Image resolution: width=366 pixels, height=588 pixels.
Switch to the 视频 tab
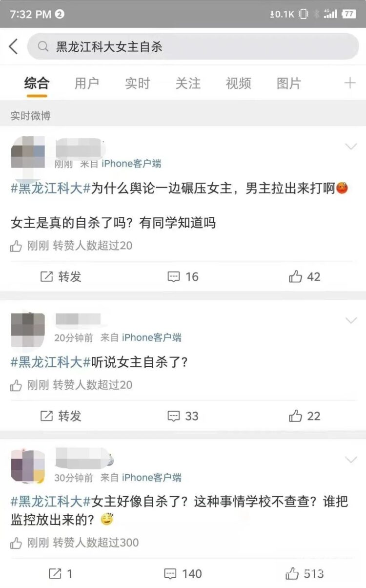pyautogui.click(x=238, y=84)
